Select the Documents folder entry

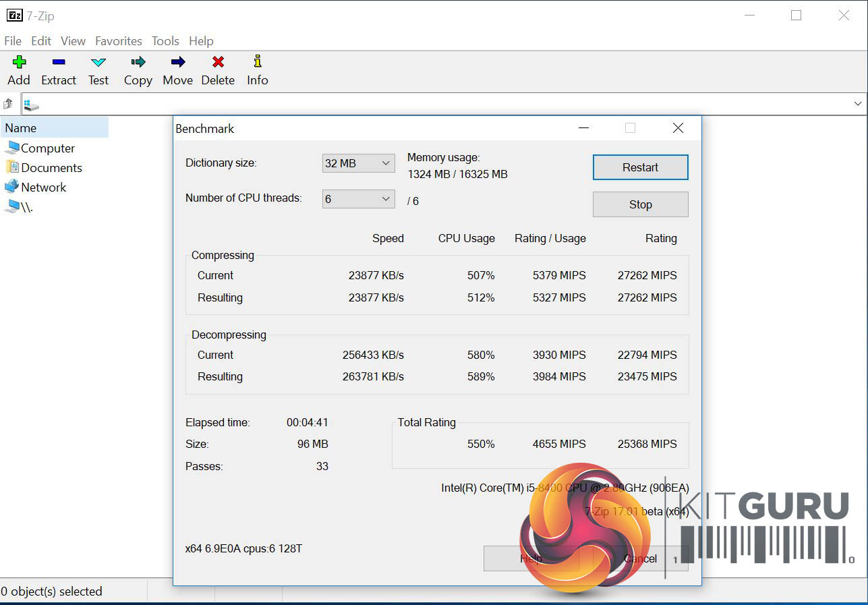click(51, 168)
